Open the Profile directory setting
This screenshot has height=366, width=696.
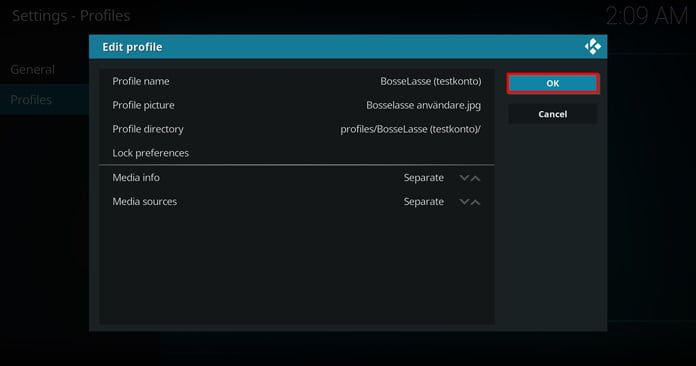(297, 129)
